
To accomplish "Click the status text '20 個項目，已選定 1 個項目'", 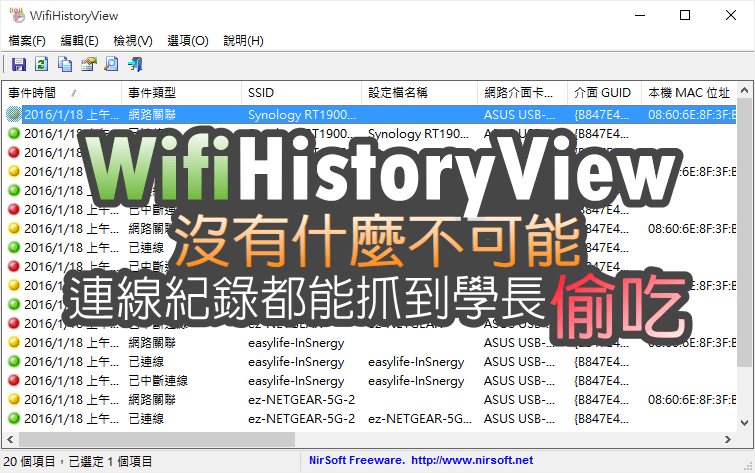I will (78, 461).
